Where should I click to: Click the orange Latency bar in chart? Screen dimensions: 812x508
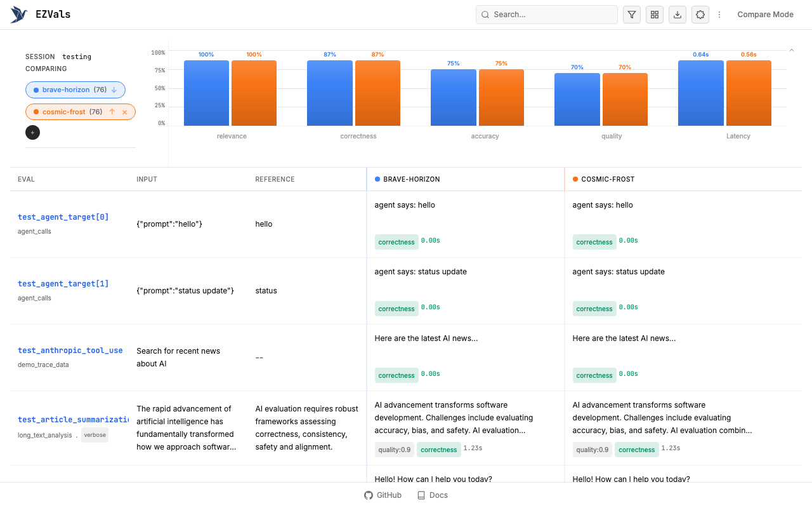pyautogui.click(x=749, y=93)
